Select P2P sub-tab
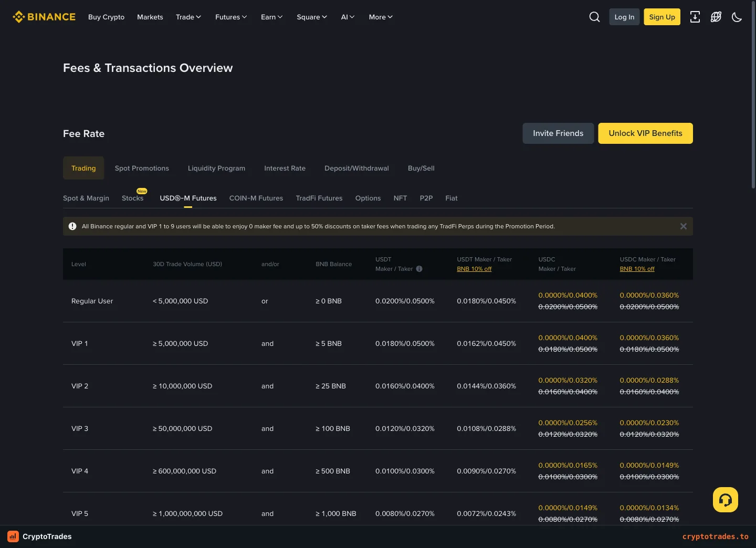 pyautogui.click(x=426, y=198)
